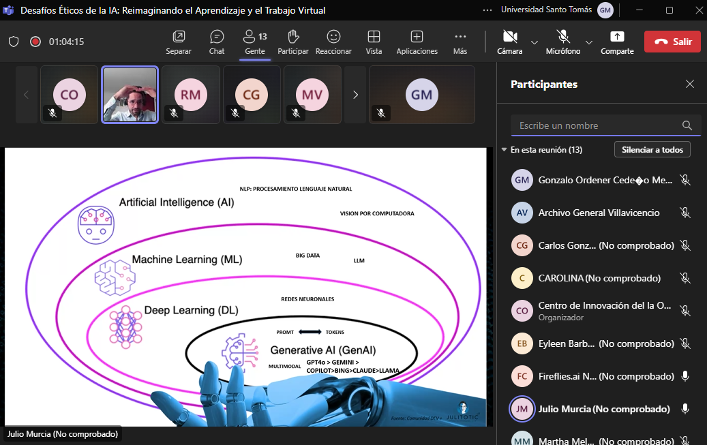Screen dimensions: 708x445
Task: Toggle the Micrófono mute state
Action: coord(562,41)
